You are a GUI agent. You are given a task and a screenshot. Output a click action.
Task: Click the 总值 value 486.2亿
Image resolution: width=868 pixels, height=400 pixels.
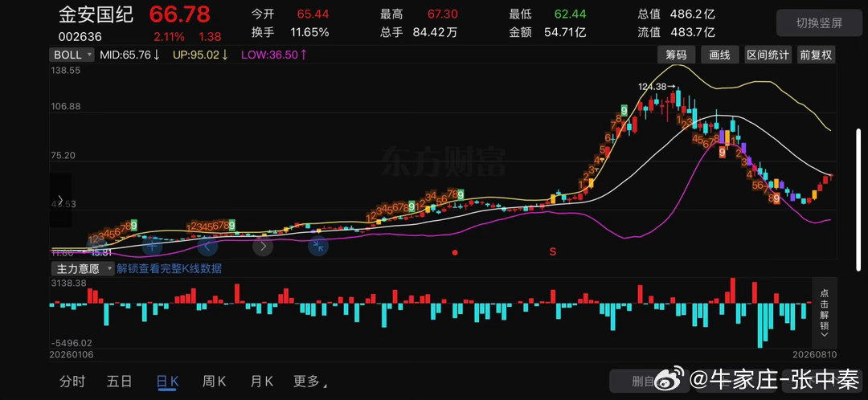(x=692, y=14)
